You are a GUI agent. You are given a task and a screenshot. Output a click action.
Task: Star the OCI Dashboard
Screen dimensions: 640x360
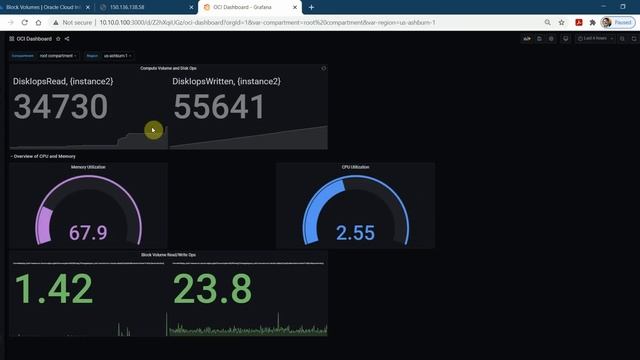[x=58, y=39]
